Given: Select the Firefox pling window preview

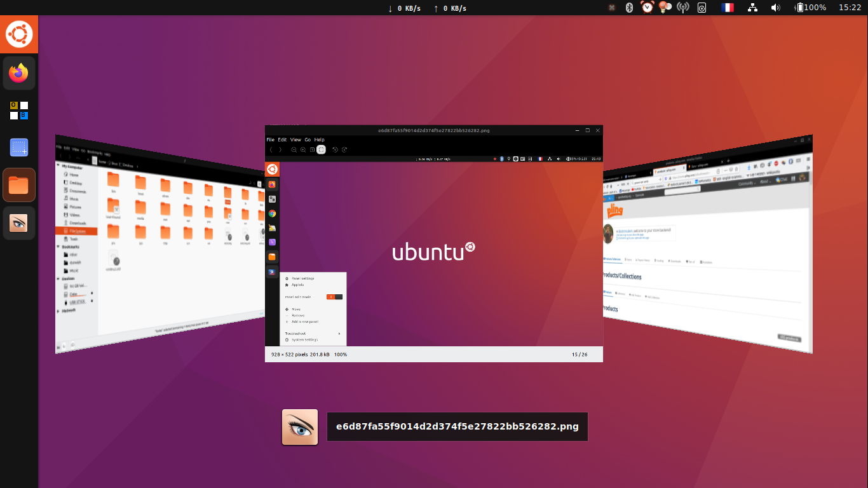Looking at the screenshot, I should coord(707,245).
